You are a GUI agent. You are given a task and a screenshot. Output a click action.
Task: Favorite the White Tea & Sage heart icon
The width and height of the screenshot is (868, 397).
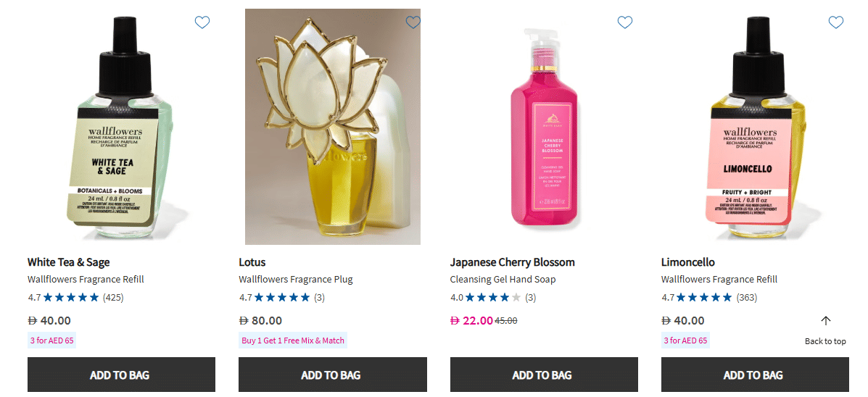tap(202, 22)
